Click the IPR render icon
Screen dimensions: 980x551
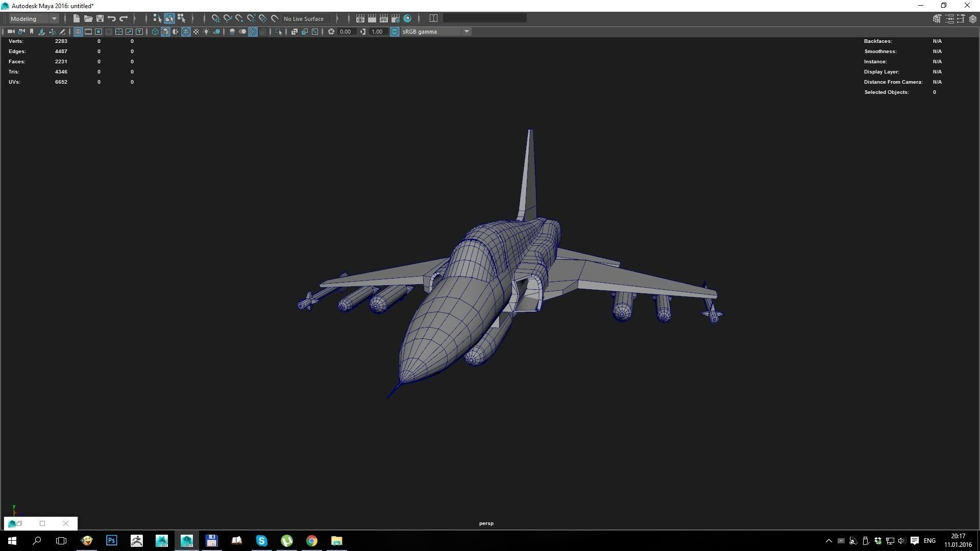tap(384, 18)
